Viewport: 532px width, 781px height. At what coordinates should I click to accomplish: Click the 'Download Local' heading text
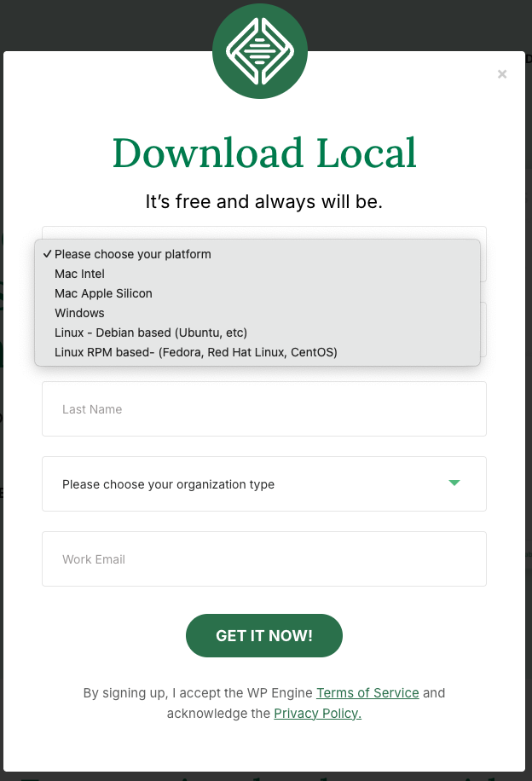click(x=264, y=153)
